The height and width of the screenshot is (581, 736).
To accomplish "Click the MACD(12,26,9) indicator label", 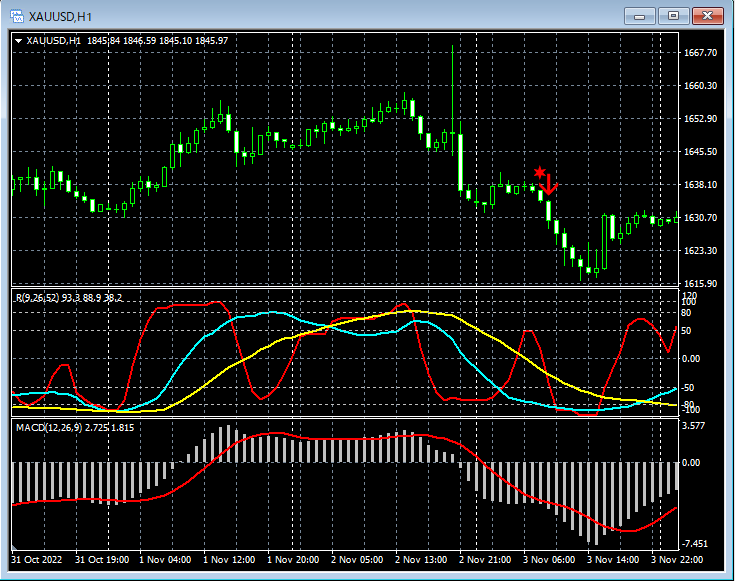I will (75, 428).
